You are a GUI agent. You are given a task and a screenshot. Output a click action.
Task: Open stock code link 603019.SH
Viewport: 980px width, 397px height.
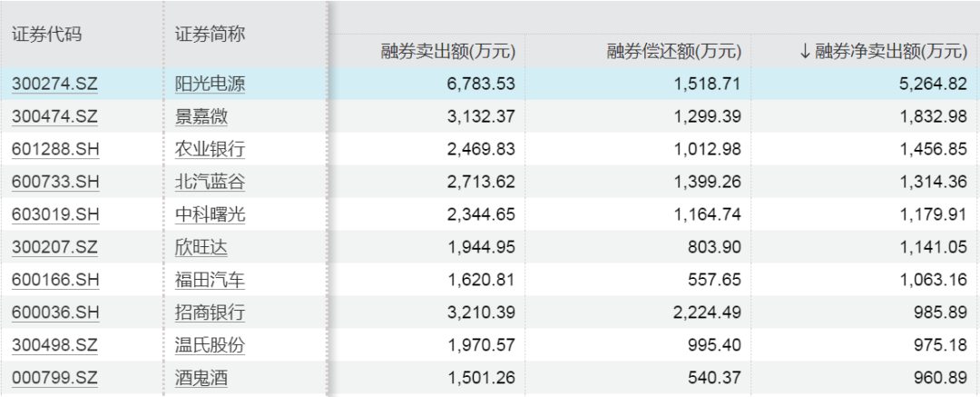(x=55, y=214)
